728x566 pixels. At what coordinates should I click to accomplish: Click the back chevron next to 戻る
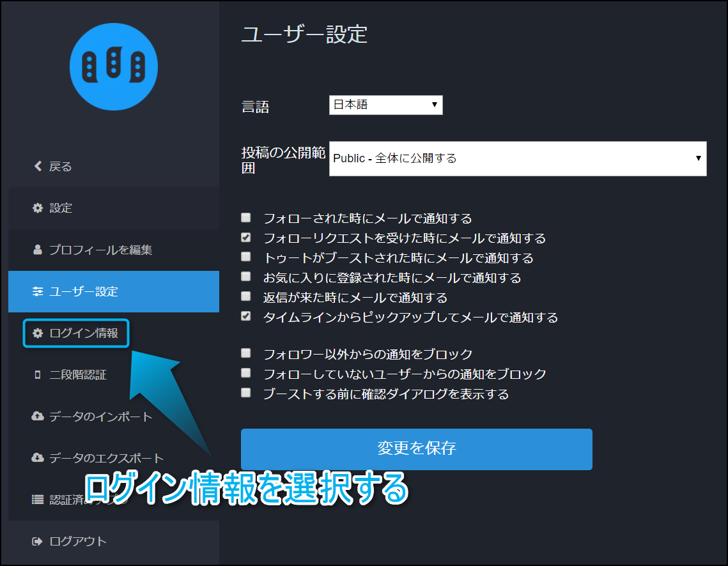[38, 167]
